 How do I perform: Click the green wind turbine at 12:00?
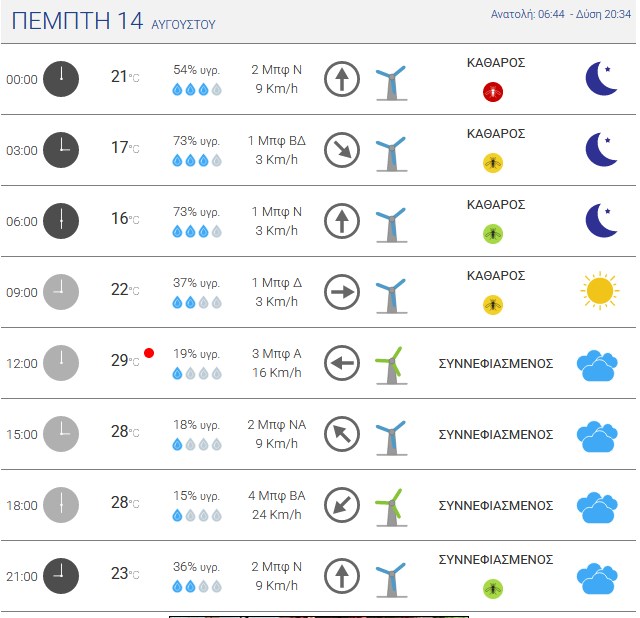tap(391, 365)
